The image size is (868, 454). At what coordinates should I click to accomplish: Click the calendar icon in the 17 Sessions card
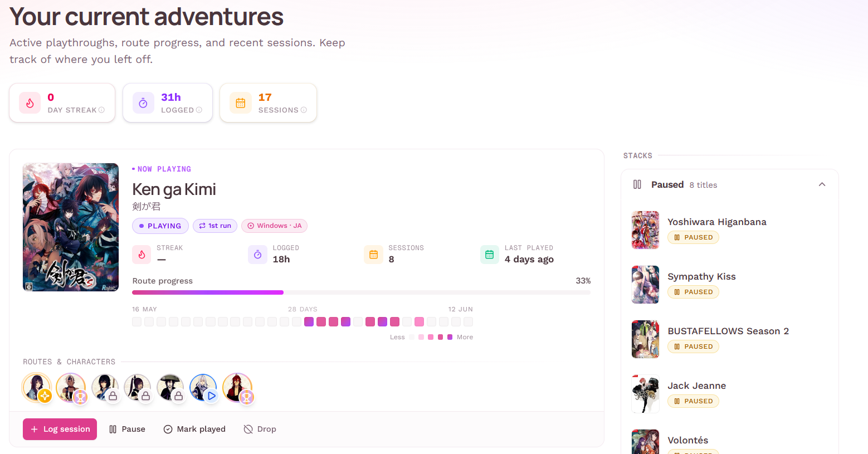[x=241, y=103]
